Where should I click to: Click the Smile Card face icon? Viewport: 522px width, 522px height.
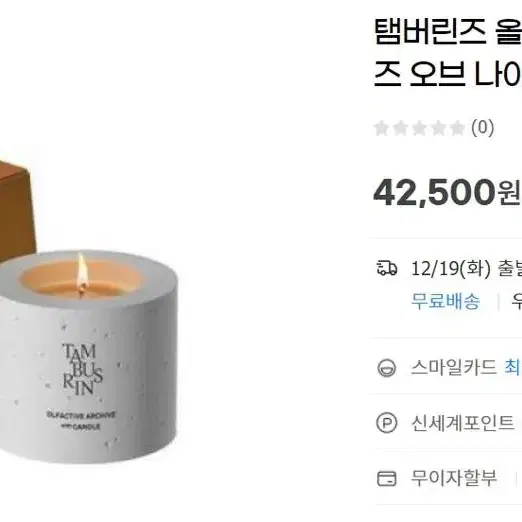[387, 368]
